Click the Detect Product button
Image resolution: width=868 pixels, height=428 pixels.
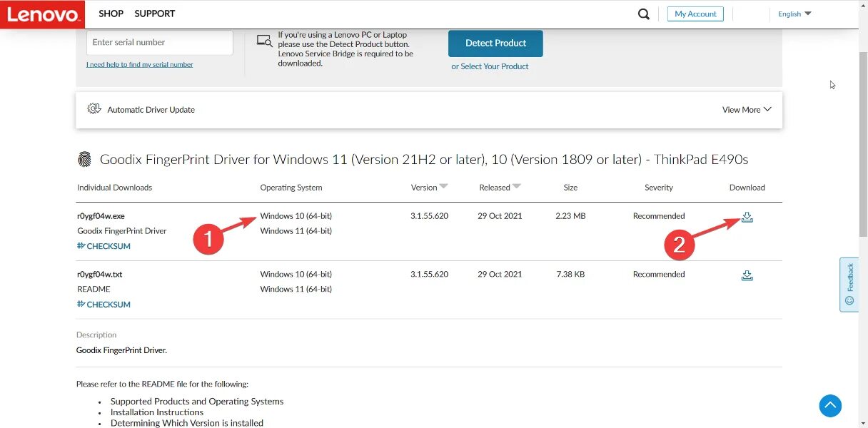coord(495,43)
